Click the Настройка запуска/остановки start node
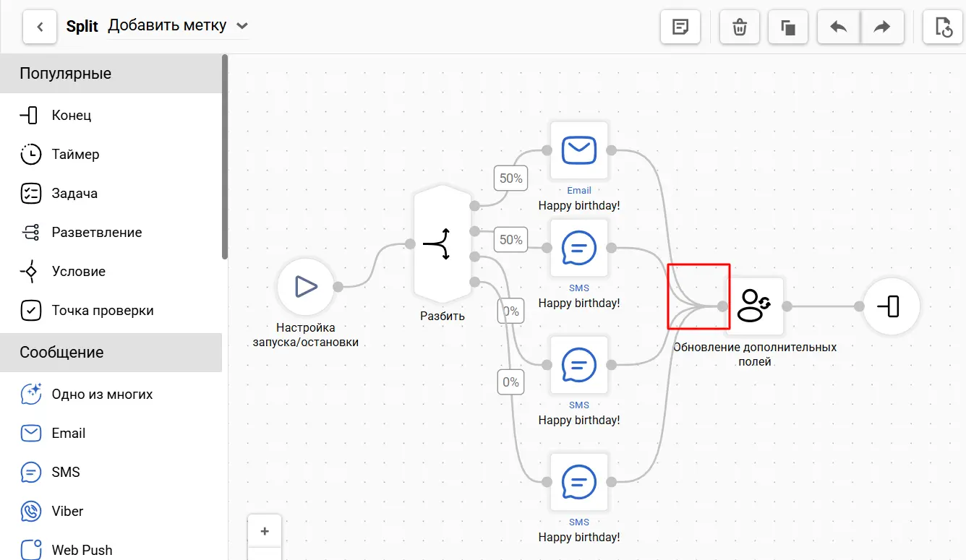 pyautogui.click(x=307, y=287)
